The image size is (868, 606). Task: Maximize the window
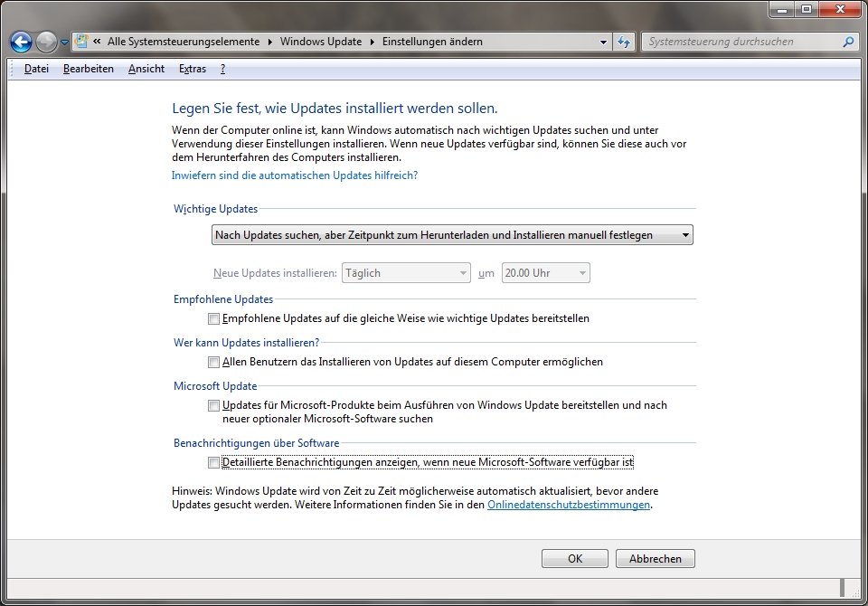(806, 9)
